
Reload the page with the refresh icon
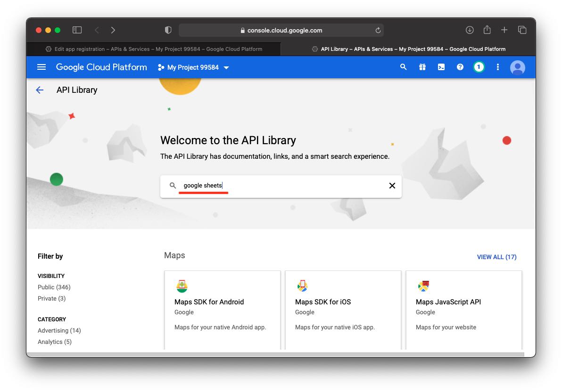(x=378, y=30)
